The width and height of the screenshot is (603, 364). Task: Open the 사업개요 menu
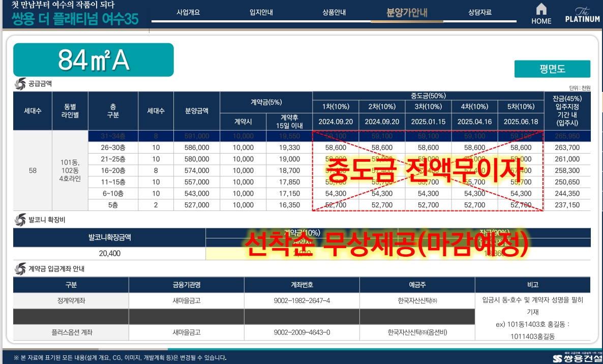coord(188,12)
